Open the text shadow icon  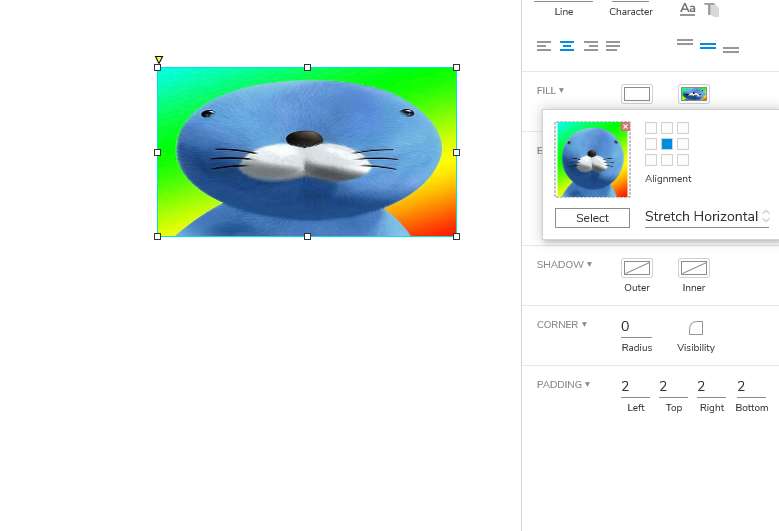pos(711,9)
